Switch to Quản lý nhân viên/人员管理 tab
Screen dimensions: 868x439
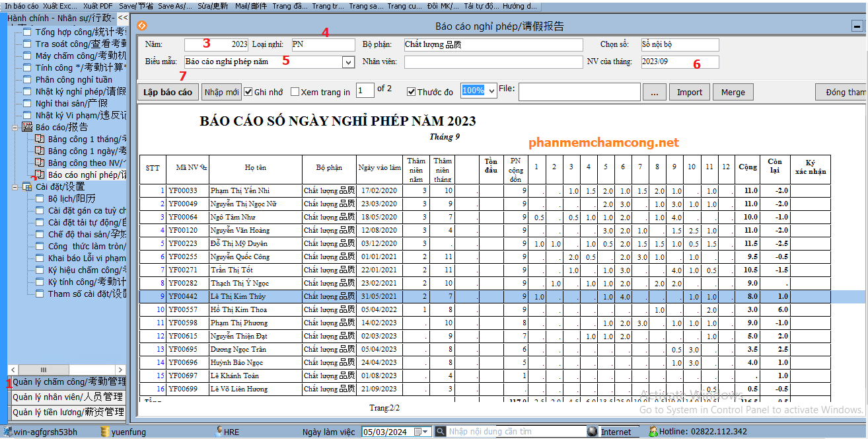point(68,397)
